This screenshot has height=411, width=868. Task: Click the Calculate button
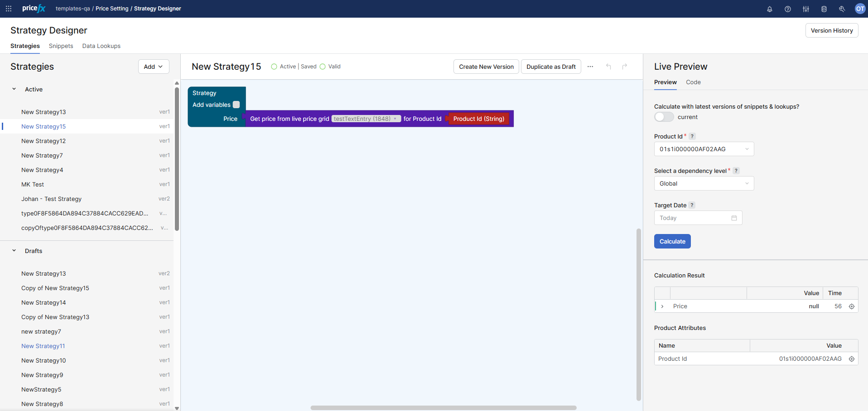pyautogui.click(x=672, y=241)
